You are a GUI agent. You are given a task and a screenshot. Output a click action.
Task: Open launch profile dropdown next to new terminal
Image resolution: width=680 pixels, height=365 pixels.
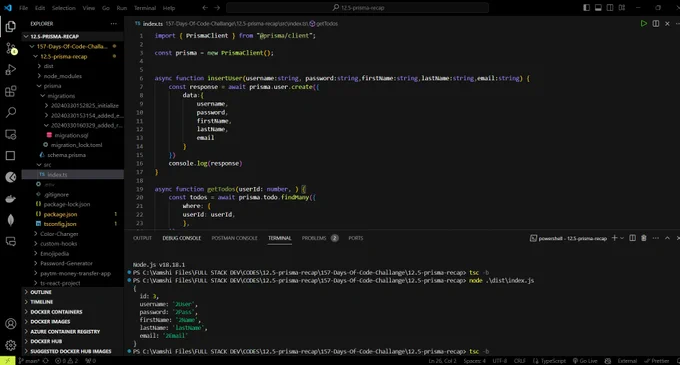pos(622,238)
